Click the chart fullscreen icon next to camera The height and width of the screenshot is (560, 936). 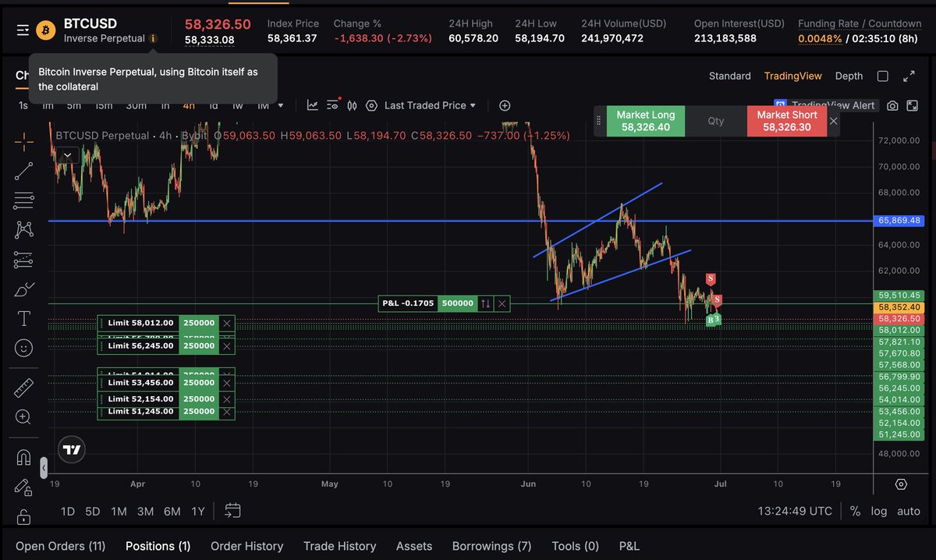(912, 105)
